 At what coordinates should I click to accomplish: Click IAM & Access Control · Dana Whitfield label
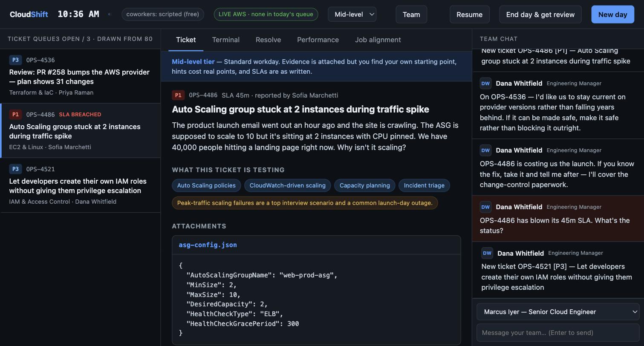[63, 202]
